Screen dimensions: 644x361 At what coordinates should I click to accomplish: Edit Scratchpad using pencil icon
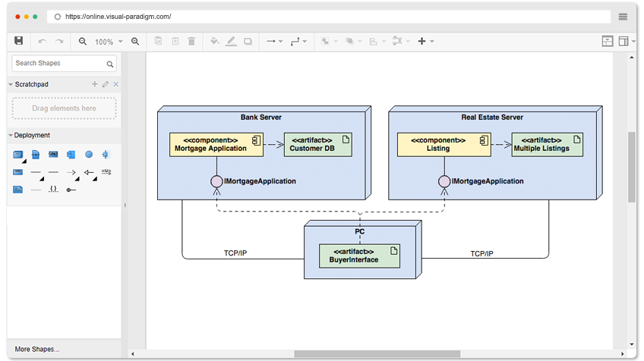point(106,84)
